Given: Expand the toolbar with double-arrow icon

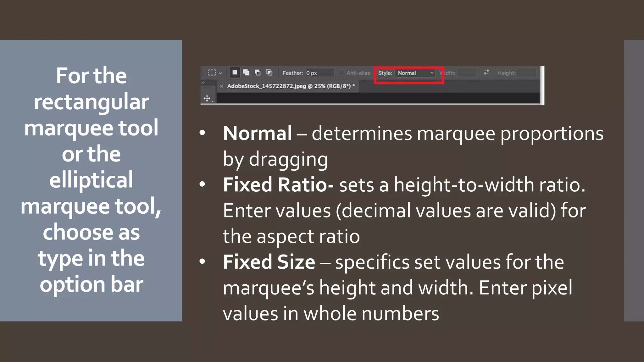Looking at the screenshot, I should (203, 82).
